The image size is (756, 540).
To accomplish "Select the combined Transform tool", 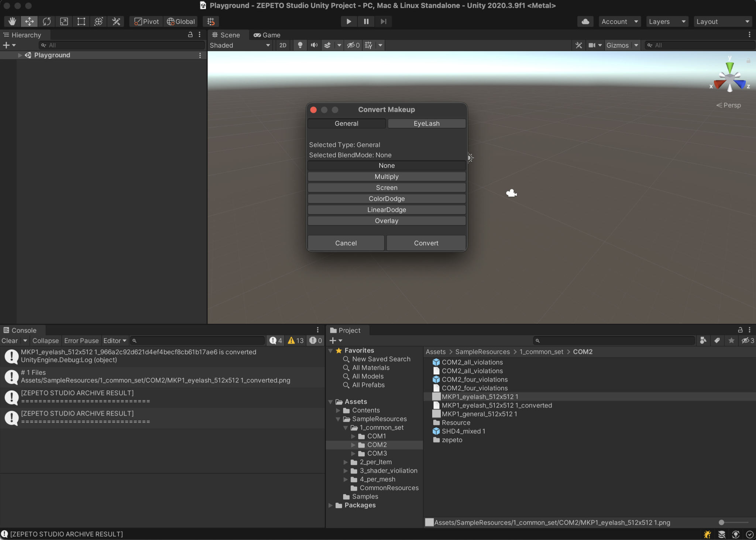I will pyautogui.click(x=99, y=21).
